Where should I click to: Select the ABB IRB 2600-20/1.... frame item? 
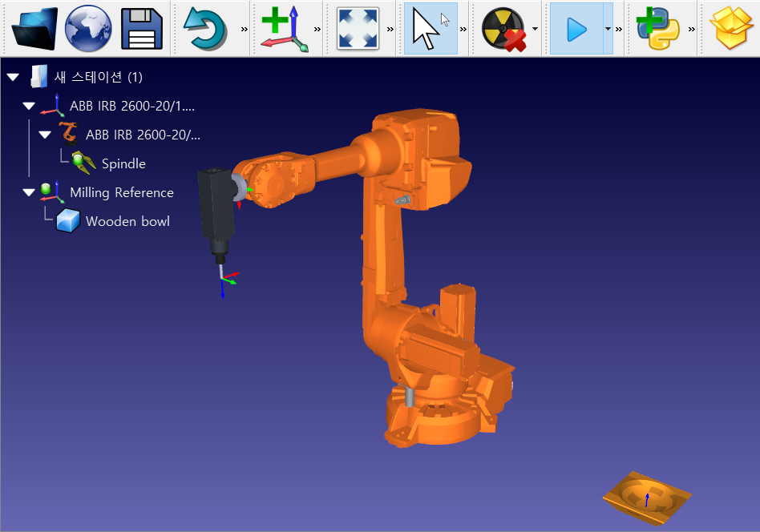tap(131, 106)
